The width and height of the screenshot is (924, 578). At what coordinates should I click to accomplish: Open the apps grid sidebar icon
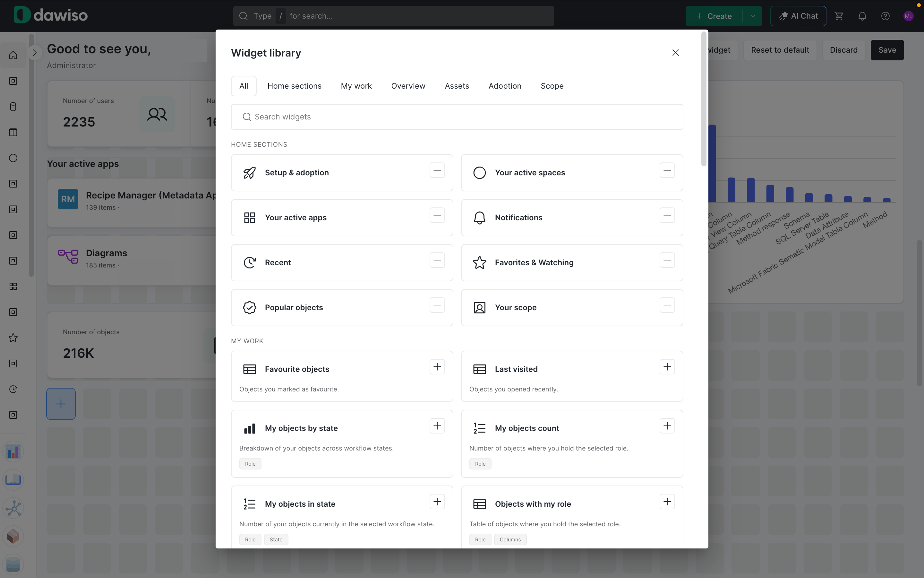coord(13,286)
